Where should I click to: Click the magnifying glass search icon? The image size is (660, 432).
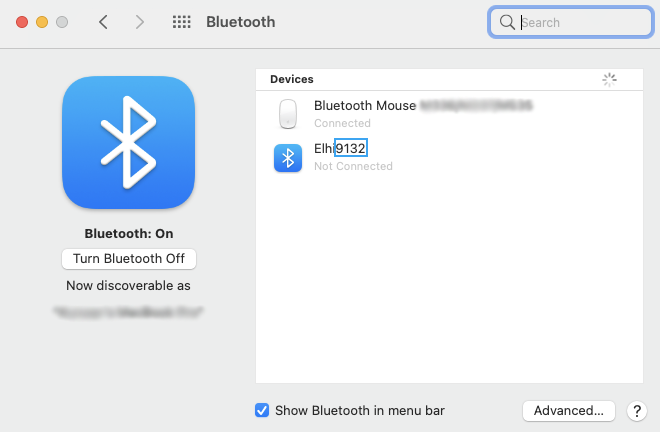pyautogui.click(x=508, y=22)
